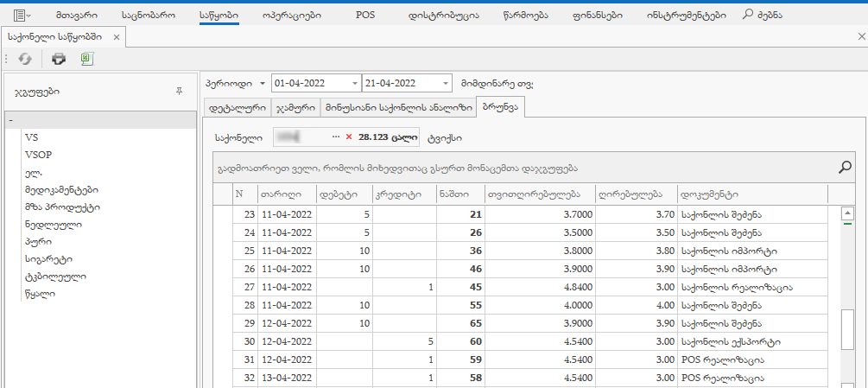
Task: Click the search icon next to ძებნა
Action: [x=748, y=15]
